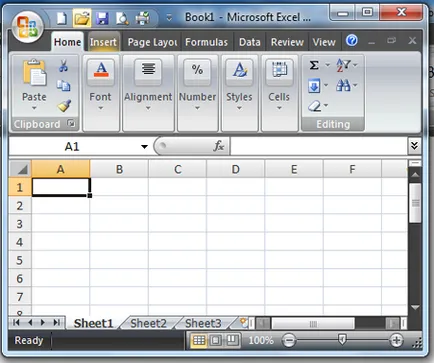Click the 100% zoom level
Image resolution: width=434 pixels, height=363 pixels.
click(x=261, y=340)
